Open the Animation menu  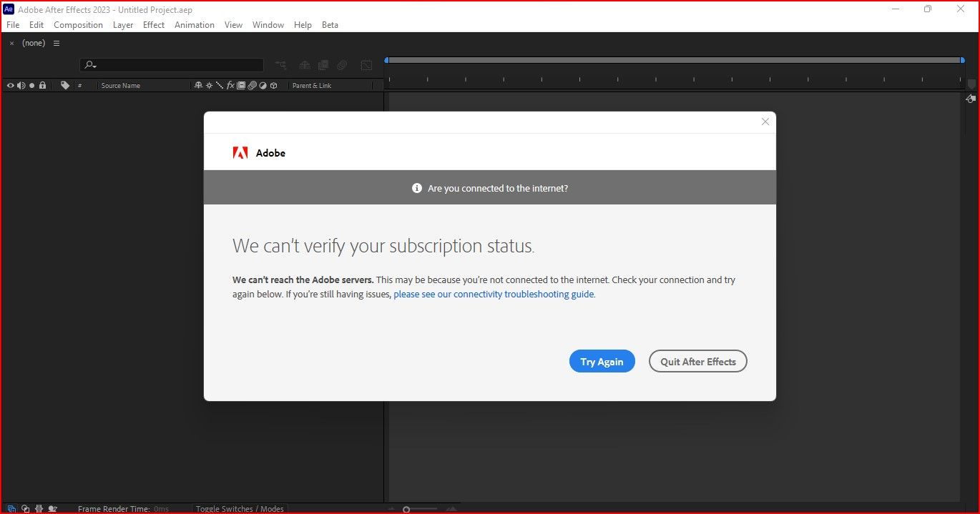point(195,24)
